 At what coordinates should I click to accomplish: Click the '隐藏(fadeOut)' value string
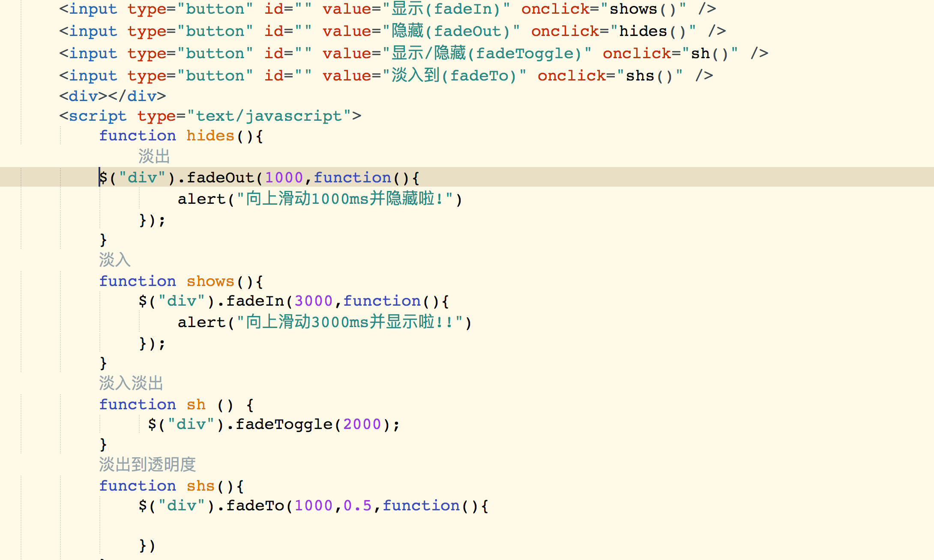(451, 31)
